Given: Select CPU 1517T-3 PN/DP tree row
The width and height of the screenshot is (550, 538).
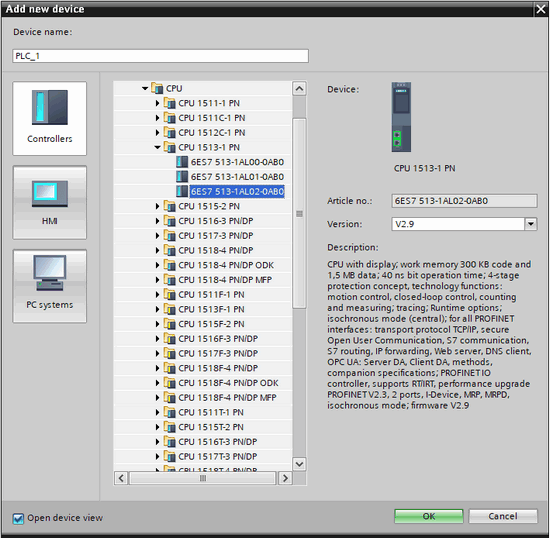Looking at the screenshot, I should point(203,457).
